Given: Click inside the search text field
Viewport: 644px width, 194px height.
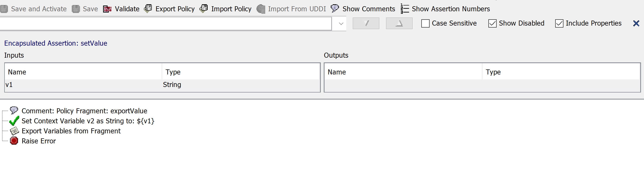Looking at the screenshot, I should pos(165,24).
